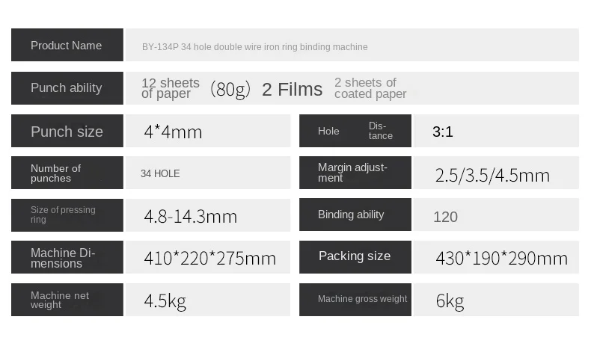Select the 34 HOLE value
591x364 pixels.
(x=160, y=173)
